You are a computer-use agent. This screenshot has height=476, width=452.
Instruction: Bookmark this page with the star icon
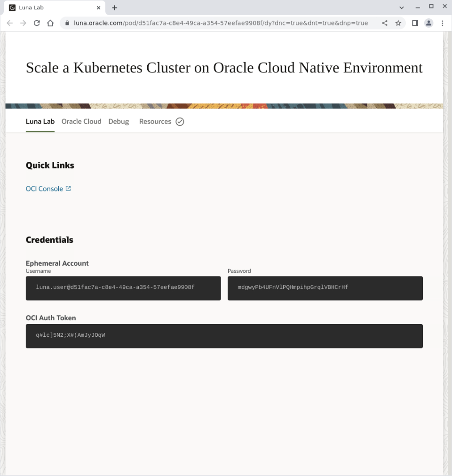[398, 23]
